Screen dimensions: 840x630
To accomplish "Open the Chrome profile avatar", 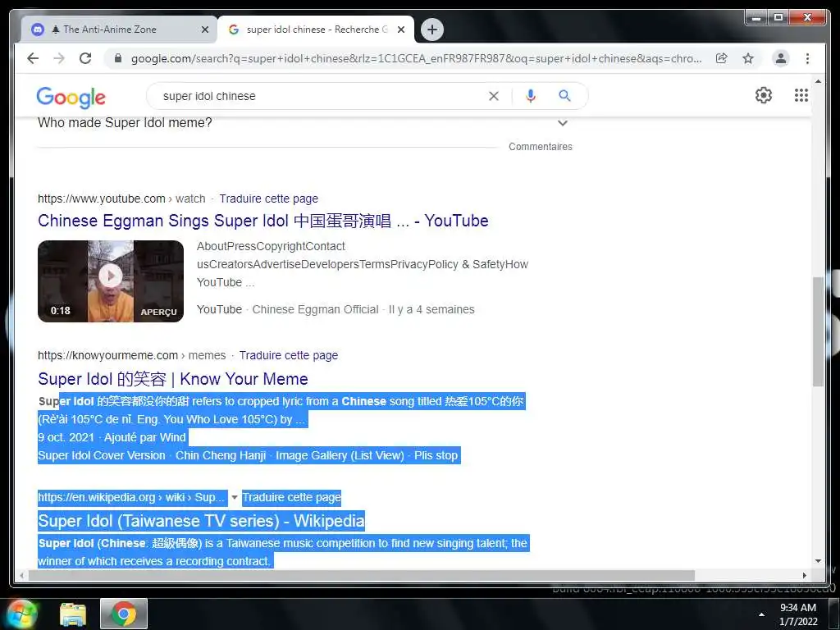I will pyautogui.click(x=781, y=58).
